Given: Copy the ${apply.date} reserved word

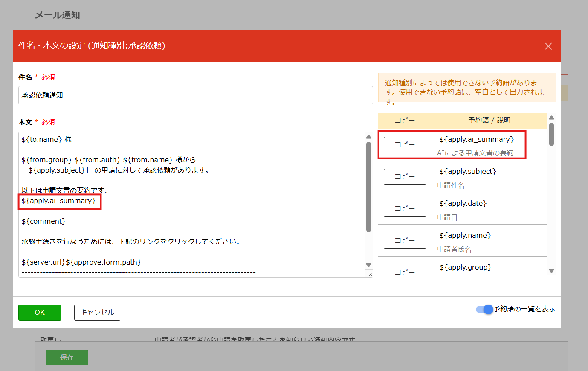Looking at the screenshot, I should pos(405,208).
